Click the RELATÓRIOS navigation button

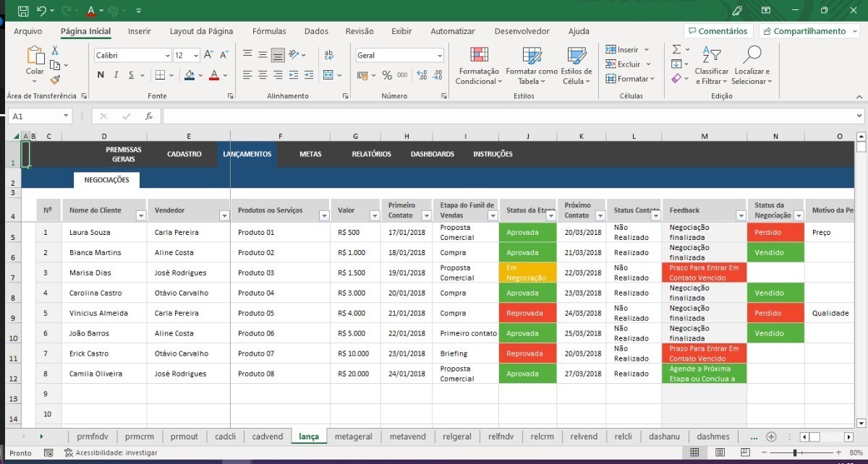point(371,154)
